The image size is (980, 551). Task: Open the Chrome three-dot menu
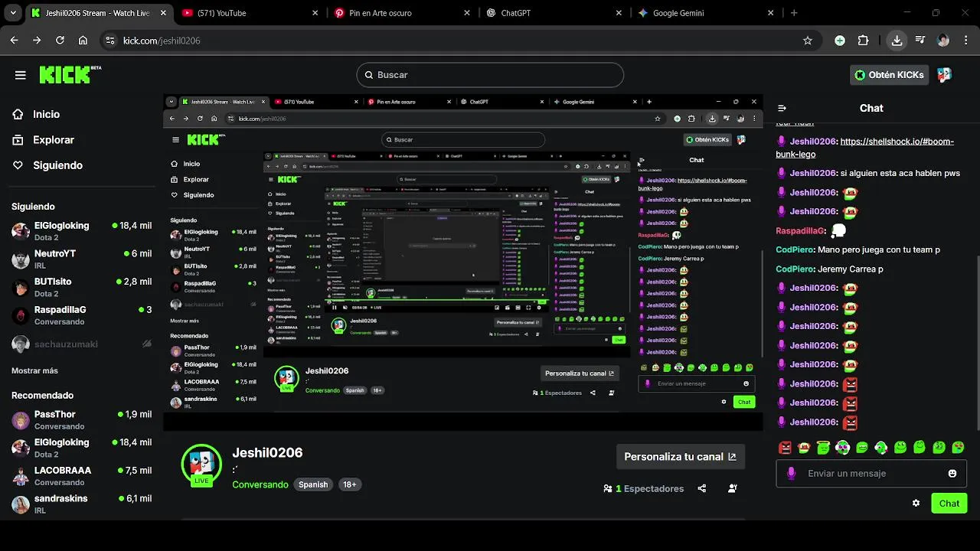tap(966, 41)
